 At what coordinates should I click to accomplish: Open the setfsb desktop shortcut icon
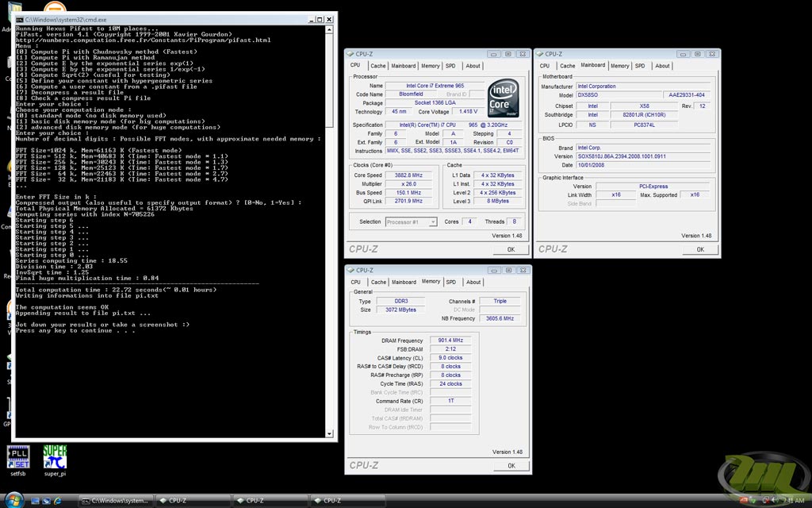(x=18, y=457)
